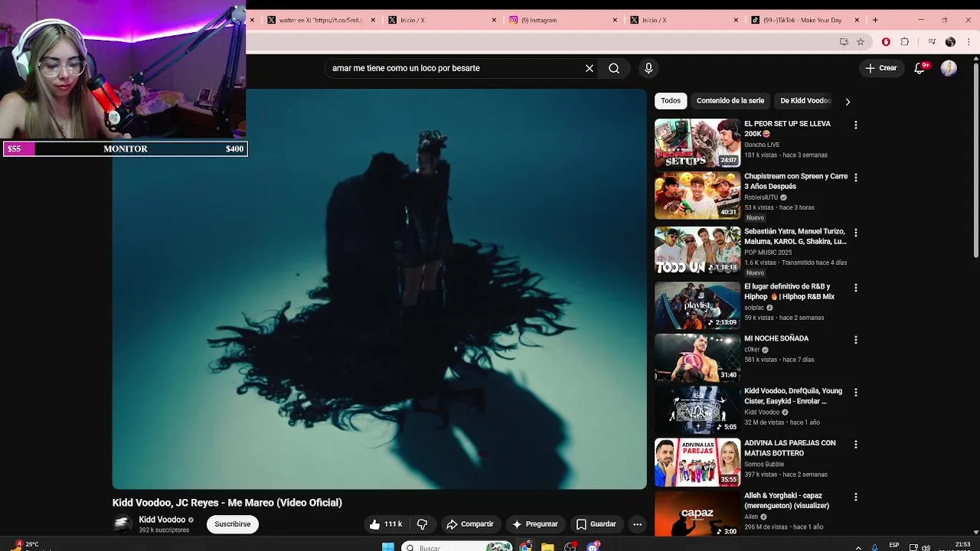This screenshot has height=551, width=980.
Task: Open options for EL PEOR SET UP video
Action: pyautogui.click(x=856, y=125)
